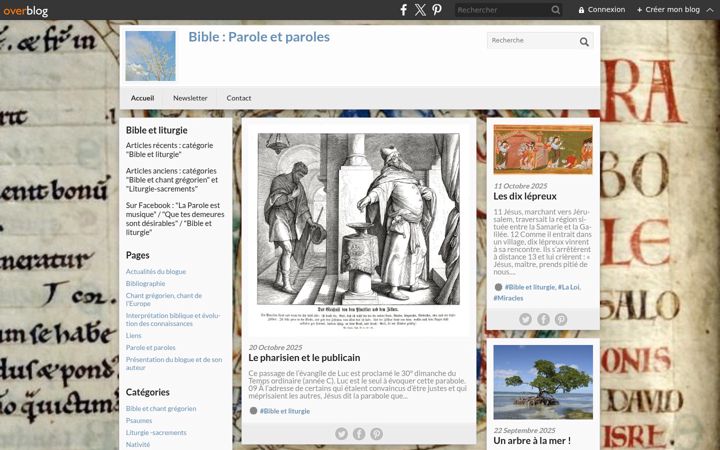Viewport: 720px width, 450px height.
Task: Share Les dix lépreux on Twitter
Action: tap(525, 319)
